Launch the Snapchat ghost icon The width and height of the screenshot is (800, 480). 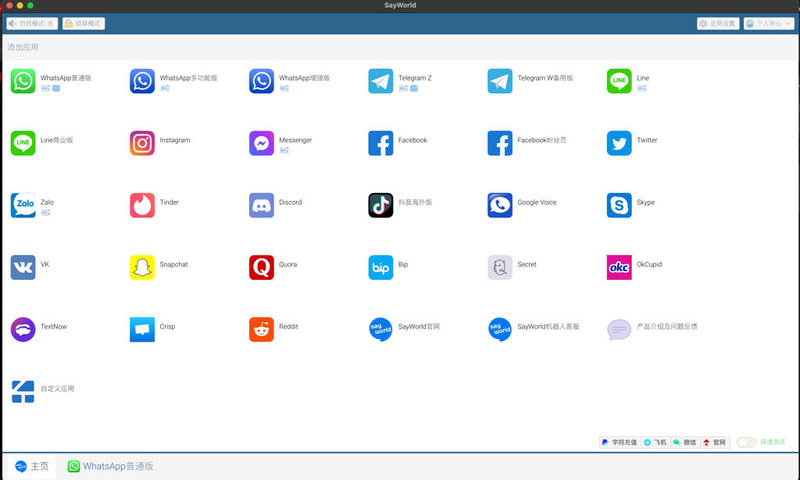pos(142,267)
